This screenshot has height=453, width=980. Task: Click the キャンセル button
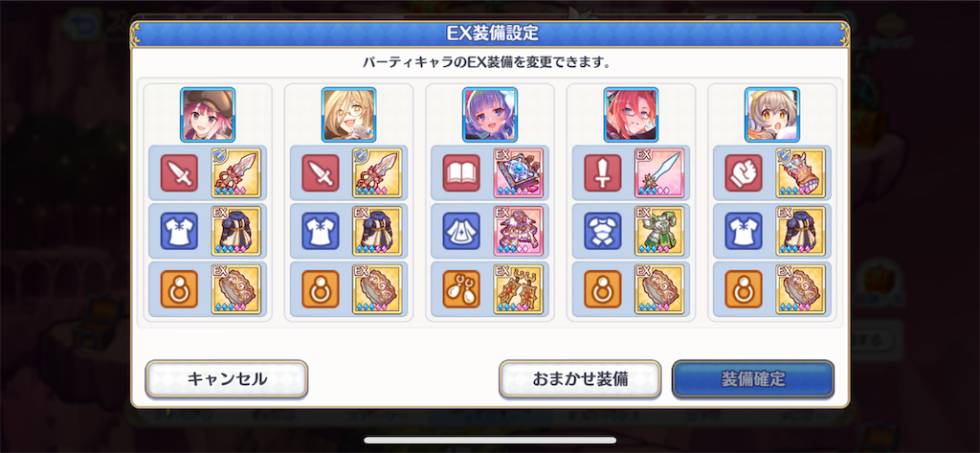coord(227,379)
